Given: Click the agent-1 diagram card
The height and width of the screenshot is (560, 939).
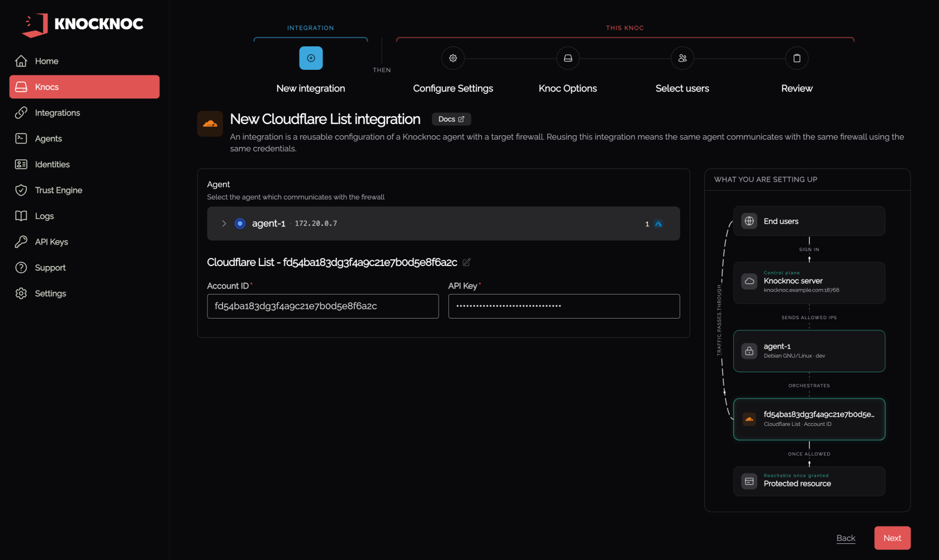Looking at the screenshot, I should [809, 351].
